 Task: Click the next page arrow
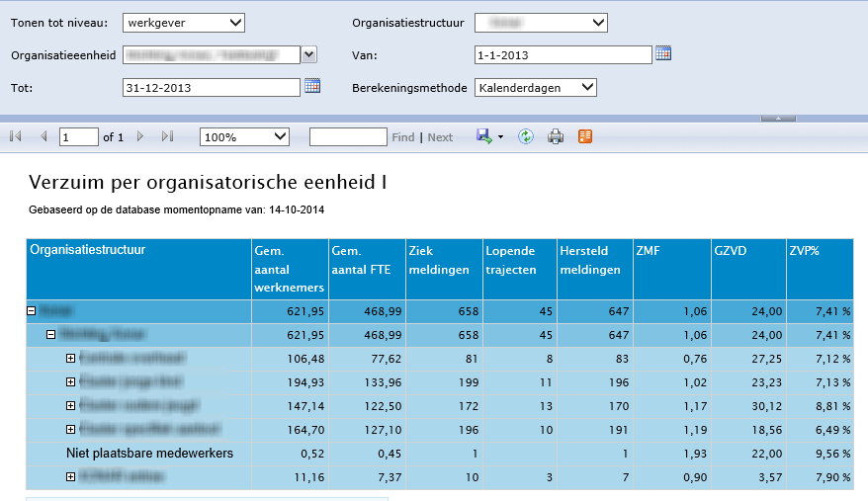(x=140, y=137)
